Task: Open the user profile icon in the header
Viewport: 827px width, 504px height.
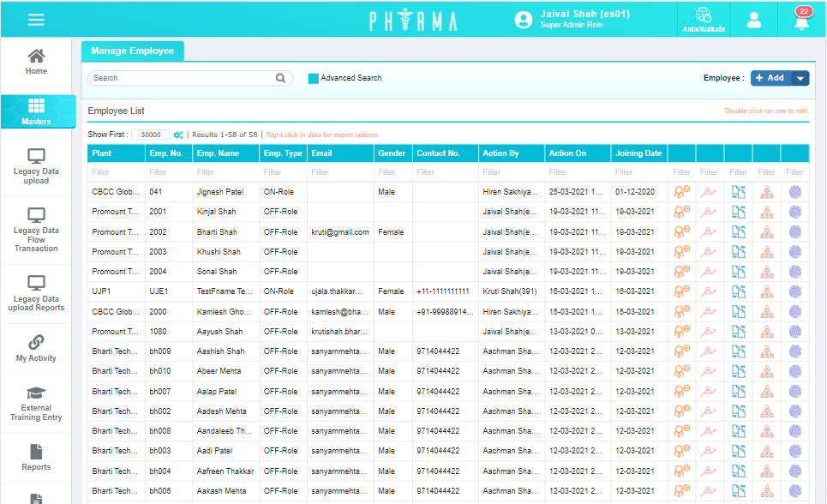Action: point(753,20)
